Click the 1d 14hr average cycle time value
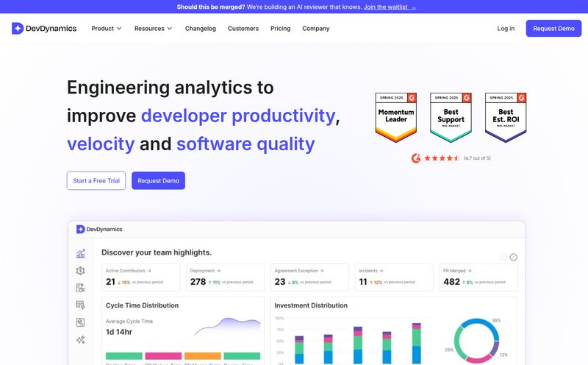This screenshot has height=365, width=588. click(119, 332)
